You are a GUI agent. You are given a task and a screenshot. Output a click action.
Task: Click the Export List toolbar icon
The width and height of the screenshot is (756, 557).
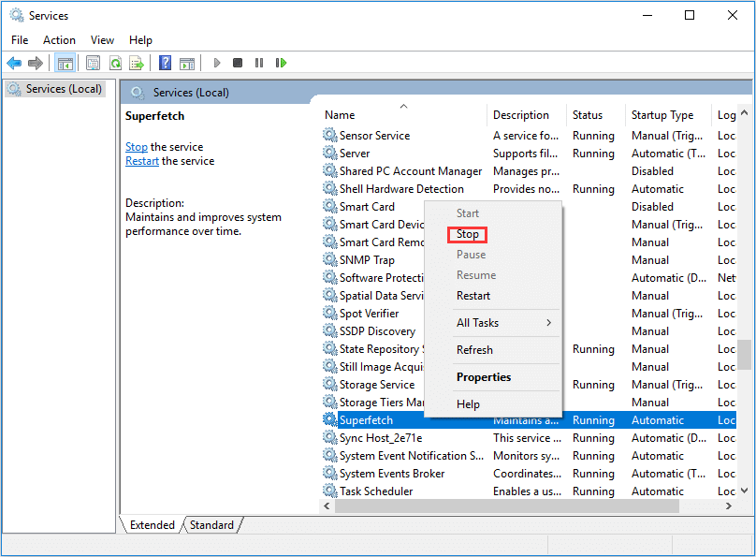137,63
